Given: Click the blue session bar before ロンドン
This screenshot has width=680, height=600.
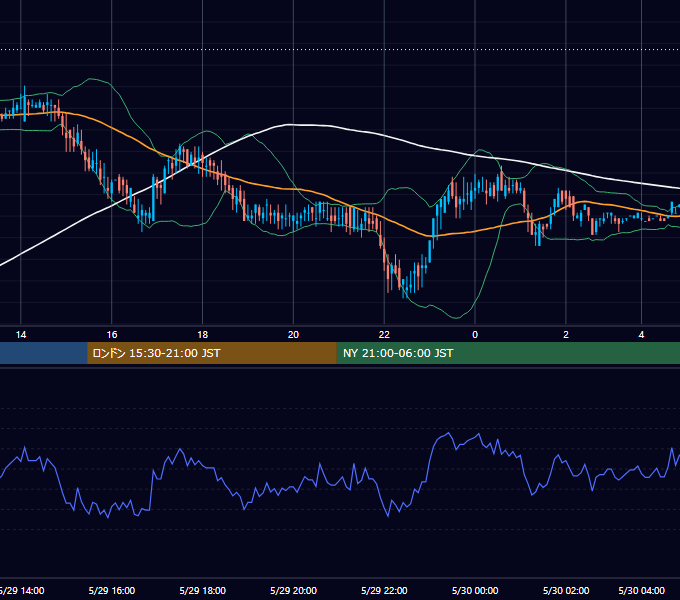Looking at the screenshot, I should [x=43, y=353].
